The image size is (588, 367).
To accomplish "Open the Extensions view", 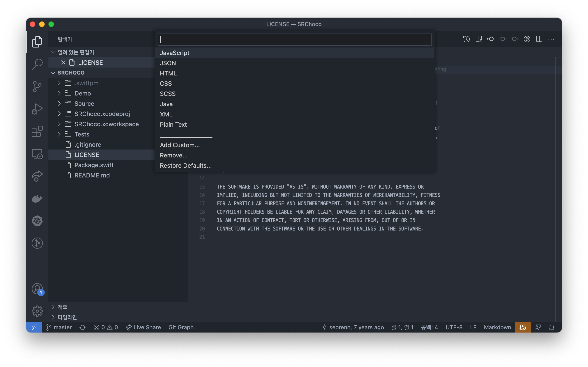I will tap(37, 132).
